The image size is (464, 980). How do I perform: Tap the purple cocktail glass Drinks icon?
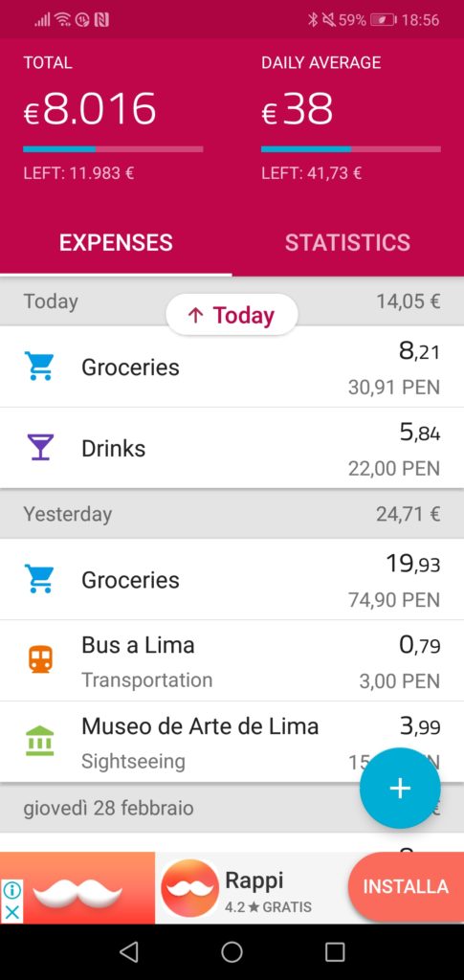[38, 448]
